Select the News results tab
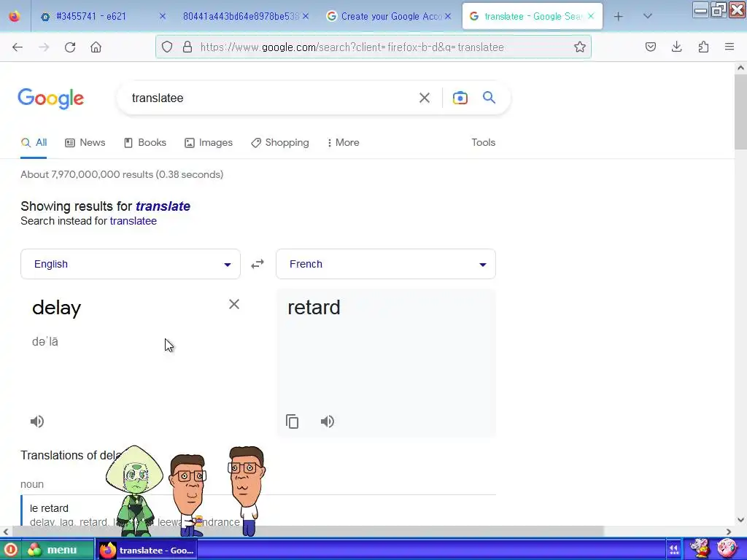The width and height of the screenshot is (747, 560). [x=85, y=142]
